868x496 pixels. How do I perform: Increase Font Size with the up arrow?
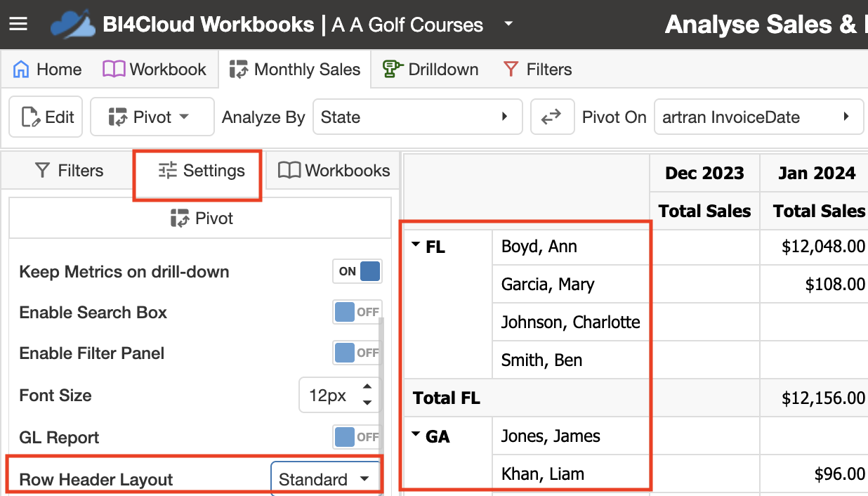[x=367, y=387]
